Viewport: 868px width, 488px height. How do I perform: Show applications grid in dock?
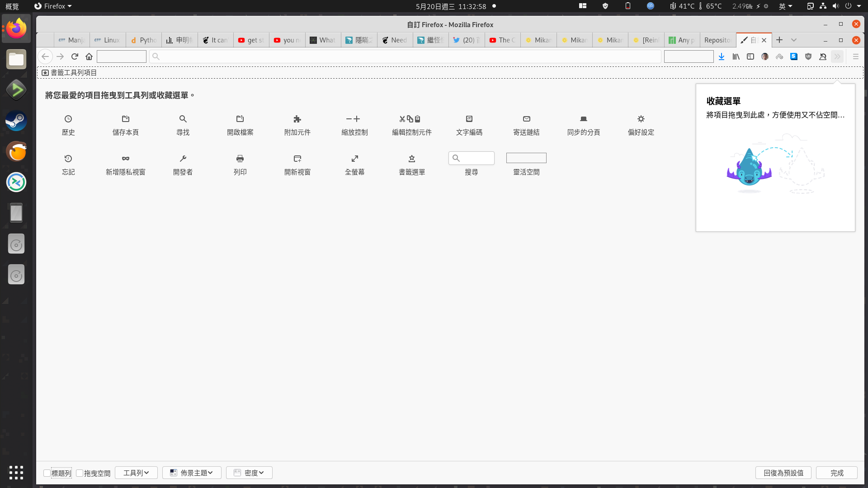(16, 472)
